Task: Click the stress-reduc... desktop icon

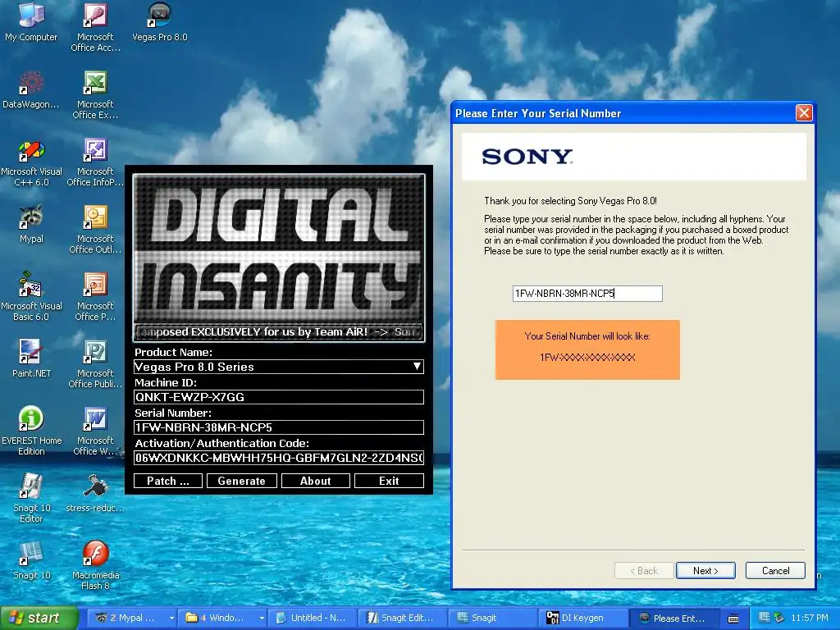Action: click(x=95, y=493)
